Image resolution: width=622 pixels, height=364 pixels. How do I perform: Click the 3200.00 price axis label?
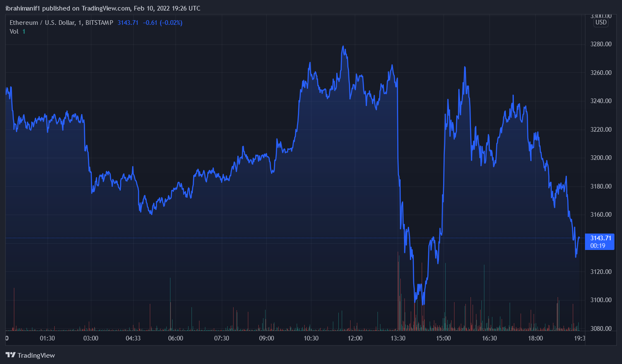[601, 158]
